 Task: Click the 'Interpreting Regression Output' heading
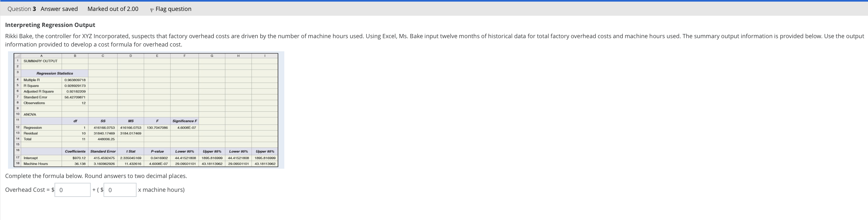[50, 25]
